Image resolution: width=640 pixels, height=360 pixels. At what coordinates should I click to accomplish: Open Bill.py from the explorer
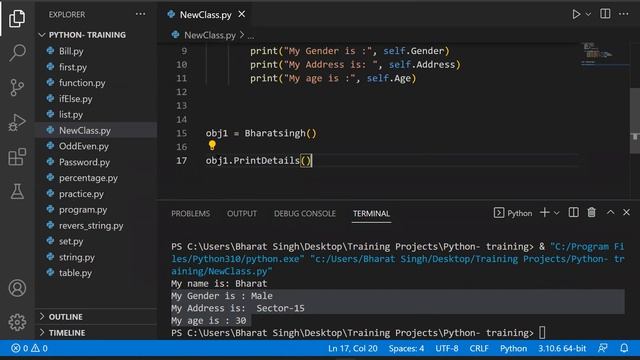(x=71, y=51)
